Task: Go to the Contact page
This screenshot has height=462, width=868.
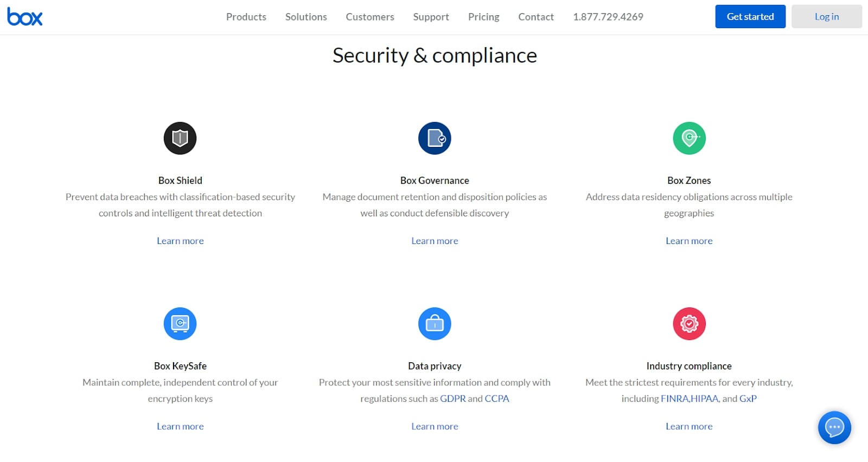Action: click(x=536, y=17)
